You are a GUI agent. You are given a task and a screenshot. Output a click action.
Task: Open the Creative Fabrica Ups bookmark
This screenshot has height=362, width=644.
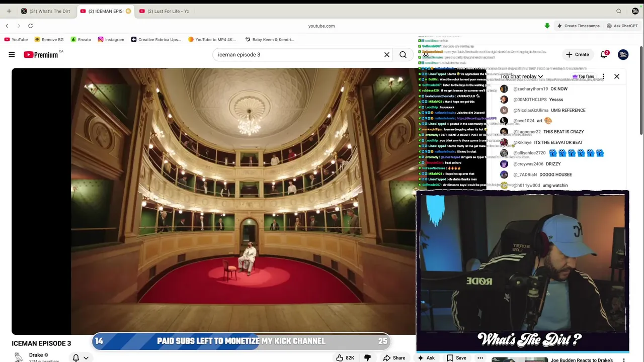155,39
